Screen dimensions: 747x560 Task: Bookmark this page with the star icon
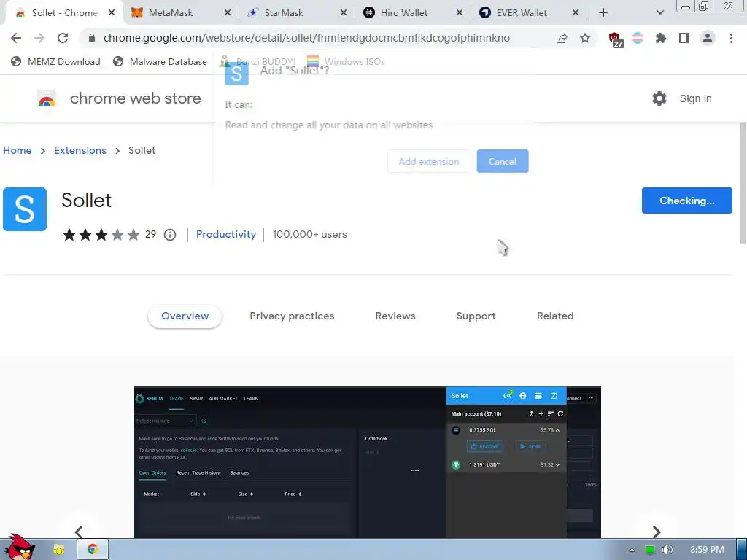(x=585, y=38)
